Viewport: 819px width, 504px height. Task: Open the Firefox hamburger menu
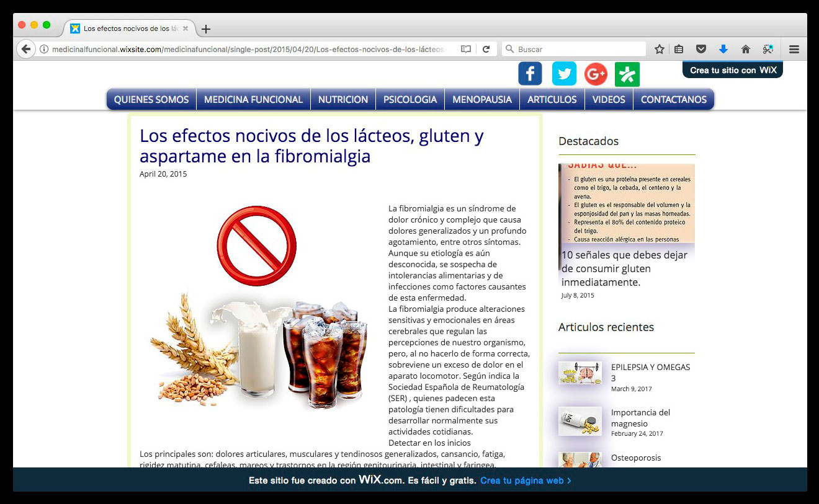click(x=794, y=49)
